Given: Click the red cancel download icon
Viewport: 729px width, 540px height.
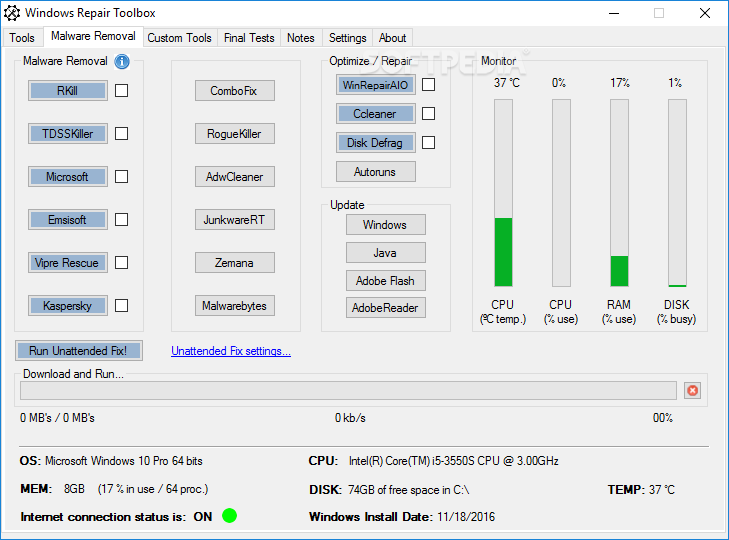Looking at the screenshot, I should click(692, 390).
